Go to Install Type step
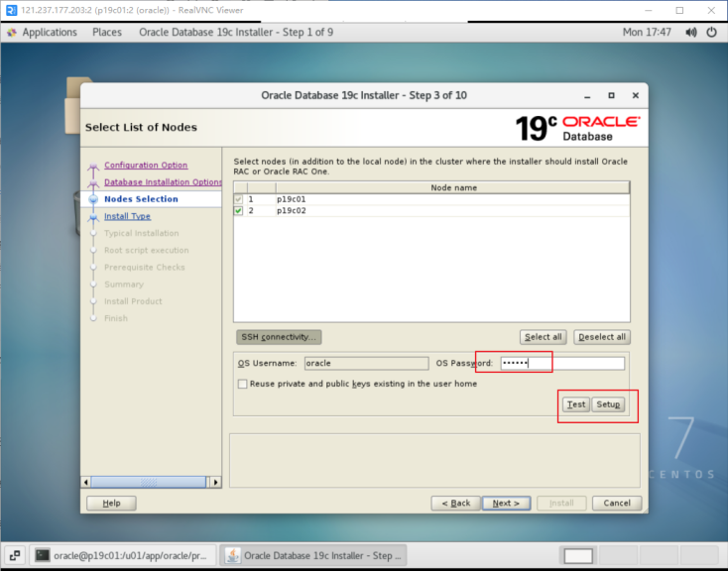 pos(127,216)
